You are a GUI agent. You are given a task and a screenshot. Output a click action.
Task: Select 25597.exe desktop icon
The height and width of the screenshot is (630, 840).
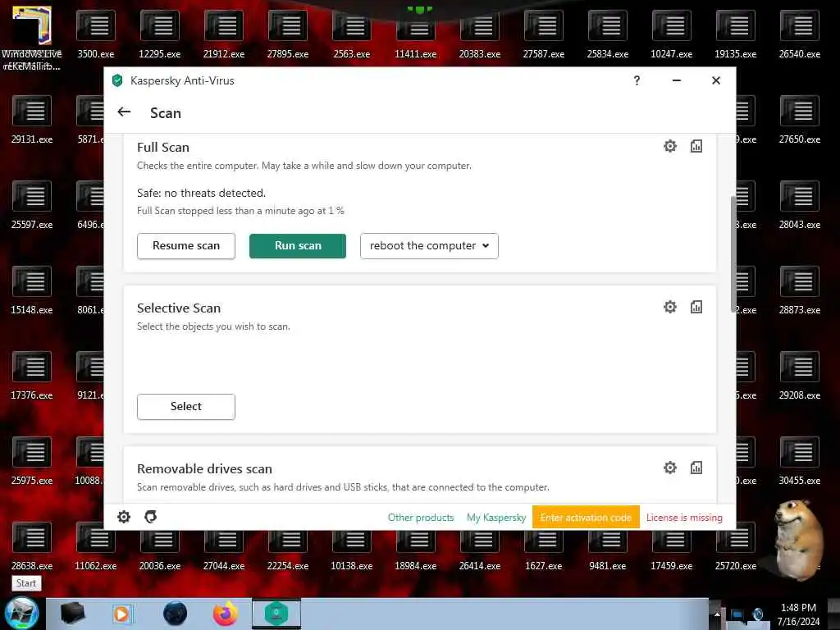pyautogui.click(x=32, y=204)
